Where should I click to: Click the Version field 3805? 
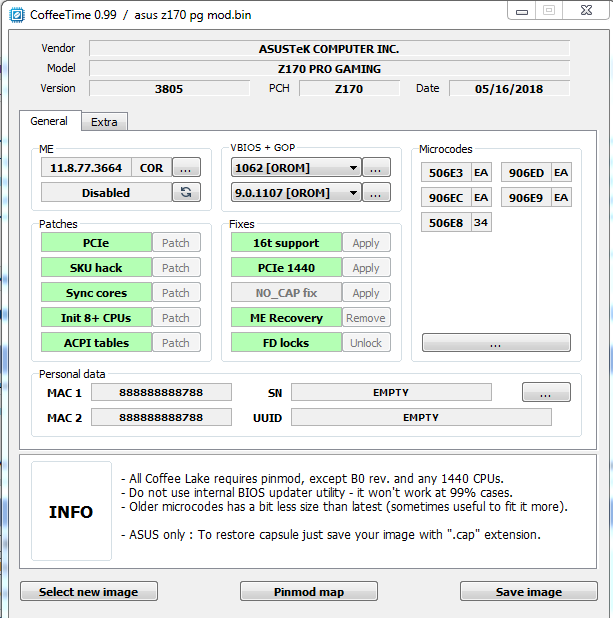(x=169, y=88)
